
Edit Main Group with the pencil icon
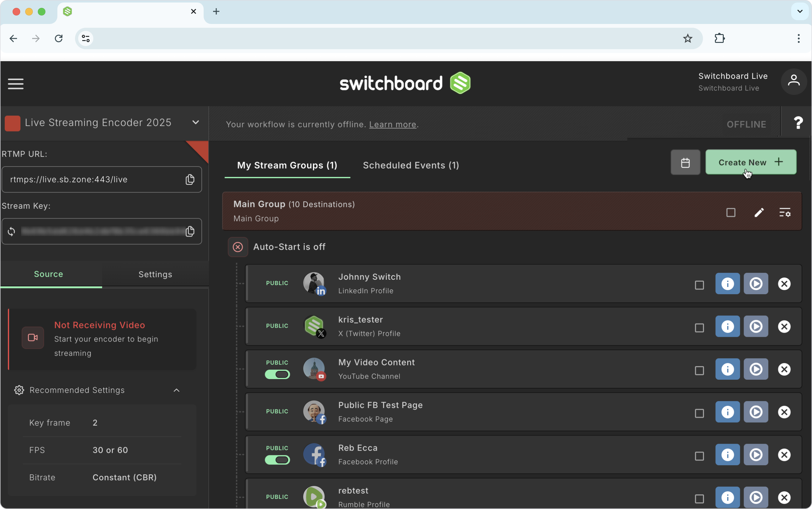click(759, 213)
